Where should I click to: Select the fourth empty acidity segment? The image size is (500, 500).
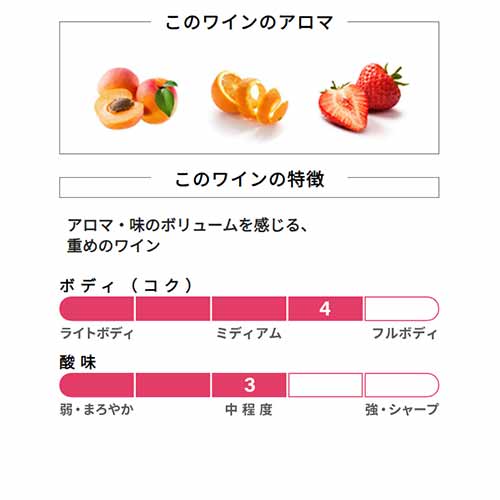point(325,385)
